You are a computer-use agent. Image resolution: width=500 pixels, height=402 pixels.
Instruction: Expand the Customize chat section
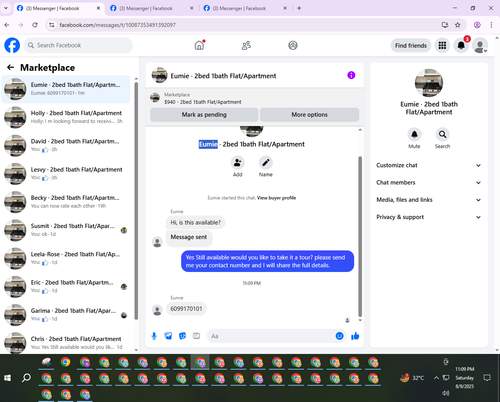pos(429,165)
